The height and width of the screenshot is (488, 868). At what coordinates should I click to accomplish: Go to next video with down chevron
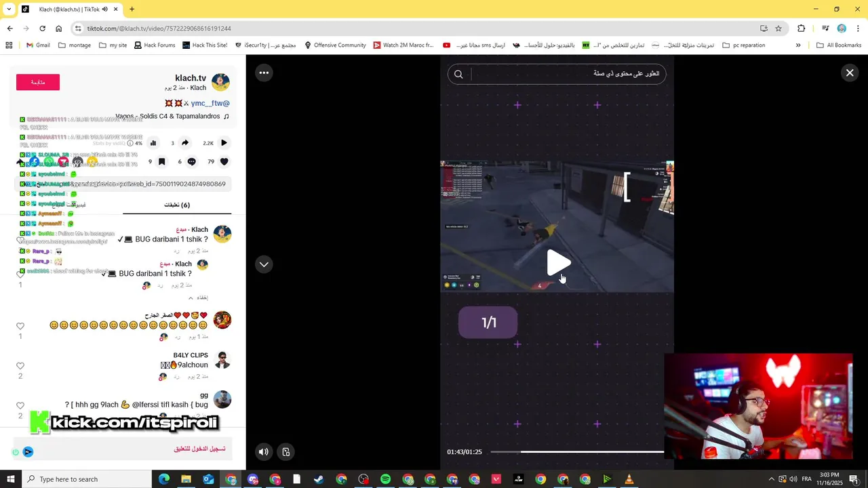coord(264,264)
